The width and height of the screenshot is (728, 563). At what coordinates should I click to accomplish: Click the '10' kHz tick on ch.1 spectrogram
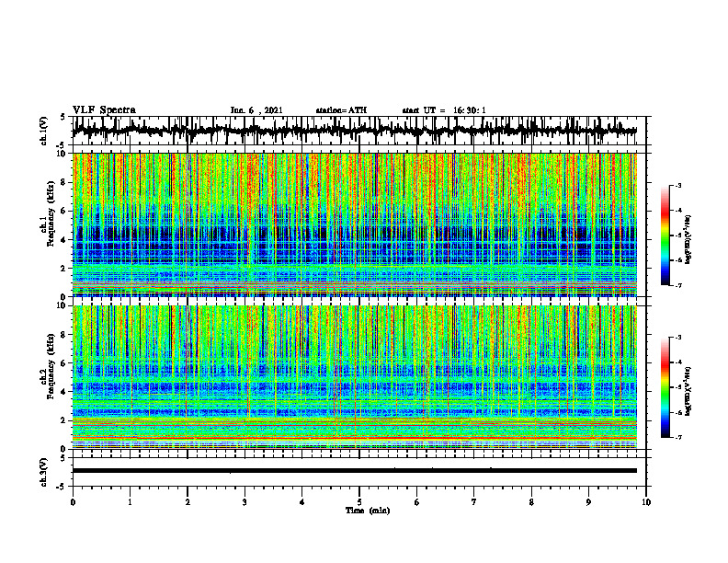[x=63, y=154]
